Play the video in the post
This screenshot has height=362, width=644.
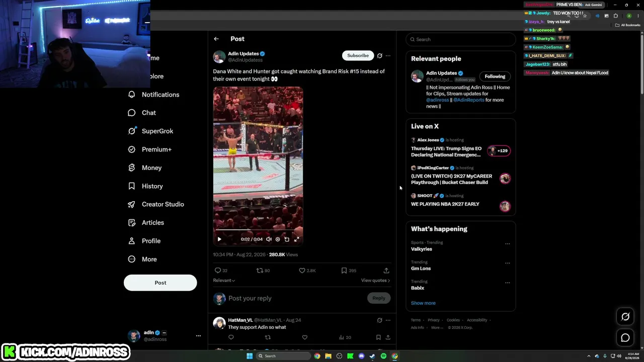[219, 239]
